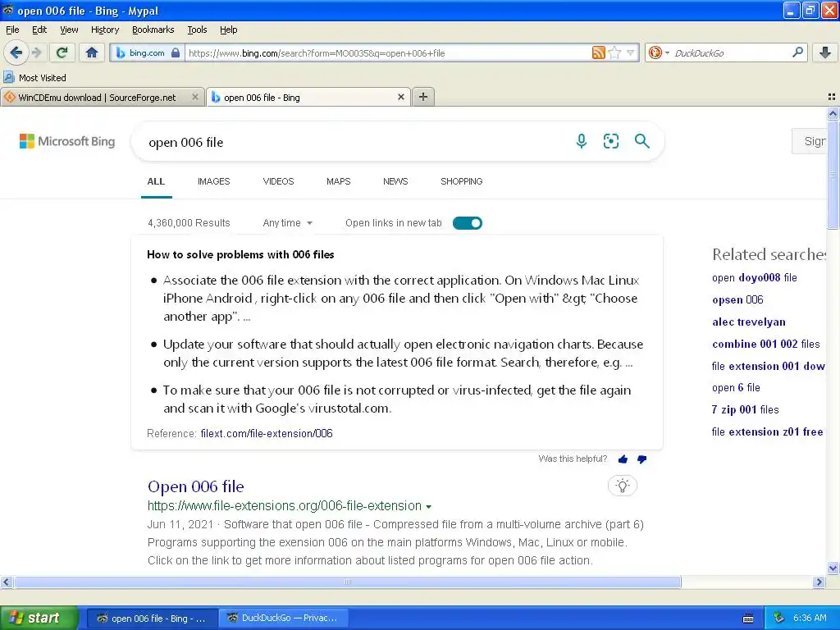Give thumbs up to the answer

[x=623, y=459]
